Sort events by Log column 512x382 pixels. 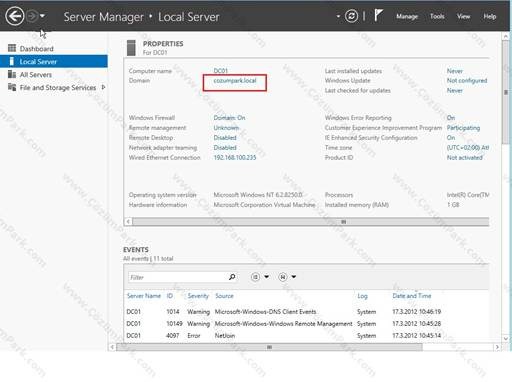(x=362, y=296)
